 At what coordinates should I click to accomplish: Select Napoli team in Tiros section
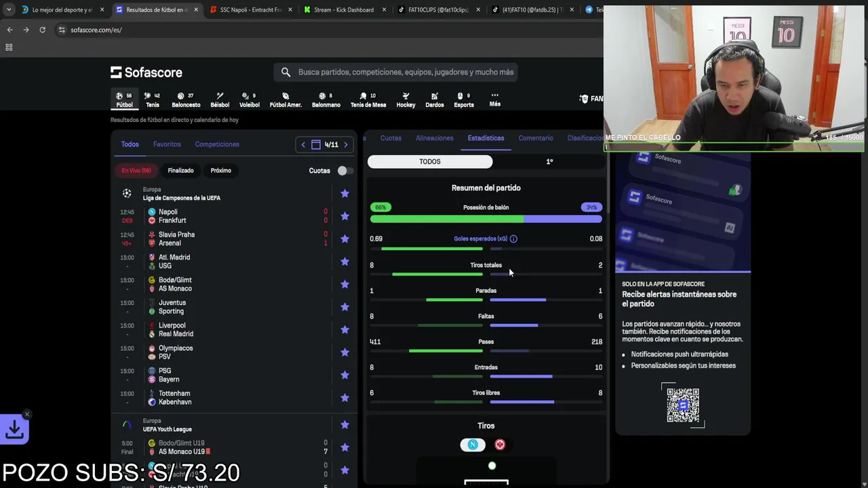tap(473, 445)
